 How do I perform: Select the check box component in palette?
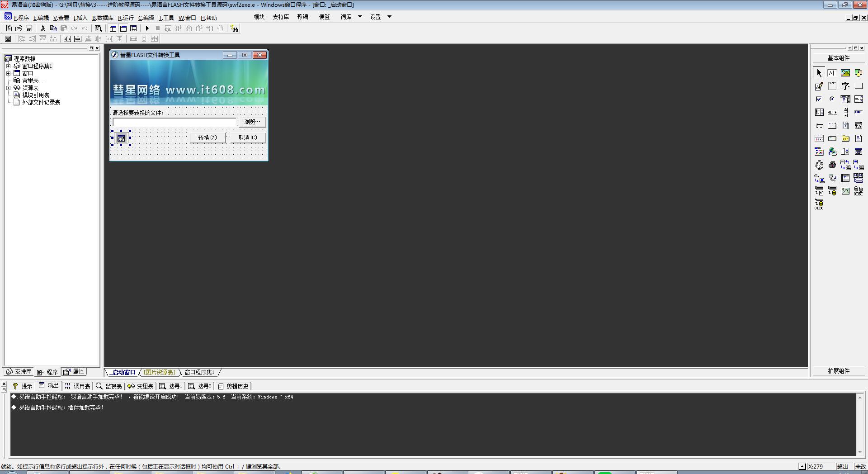coord(819,99)
